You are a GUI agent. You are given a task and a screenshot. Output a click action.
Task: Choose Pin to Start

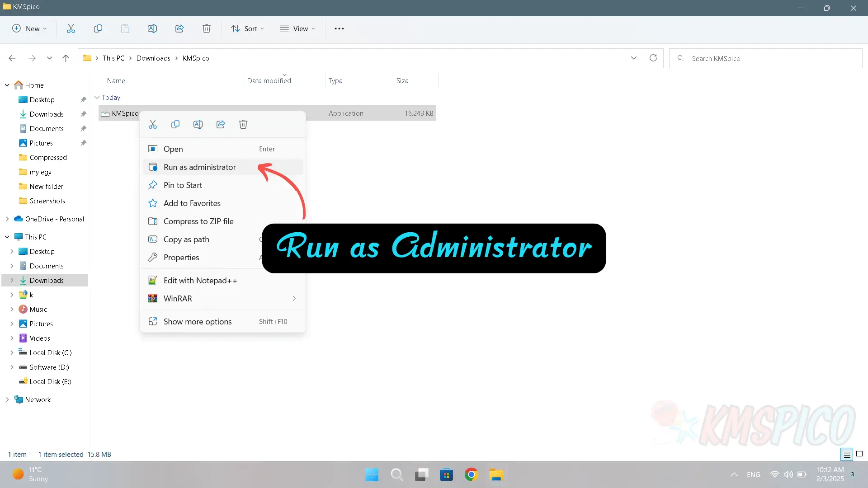[223, 185]
